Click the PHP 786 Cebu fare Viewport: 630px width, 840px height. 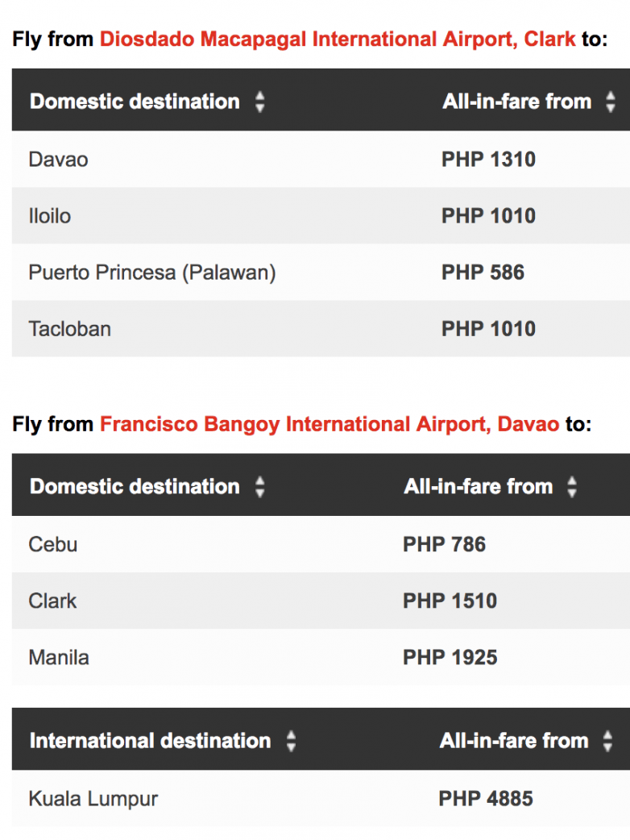pyautogui.click(x=444, y=545)
